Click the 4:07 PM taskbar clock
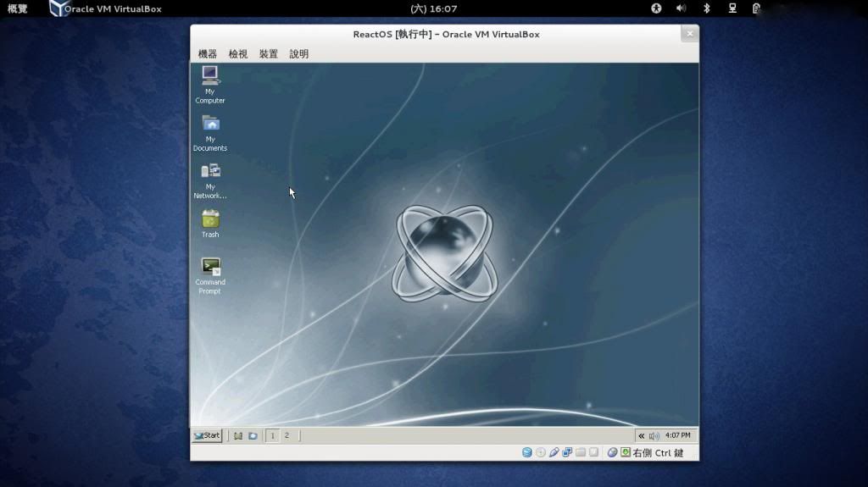 coord(677,435)
